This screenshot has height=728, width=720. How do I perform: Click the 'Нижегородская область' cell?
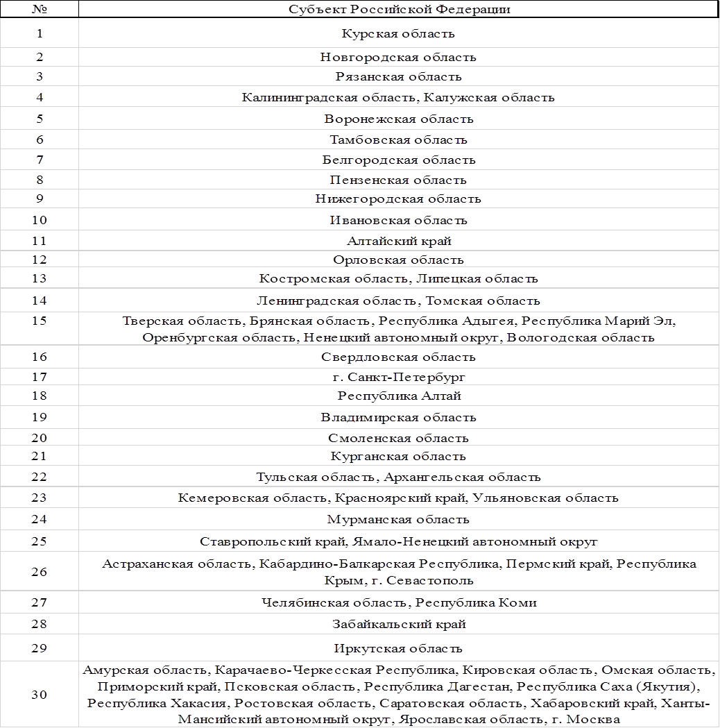coord(399,198)
